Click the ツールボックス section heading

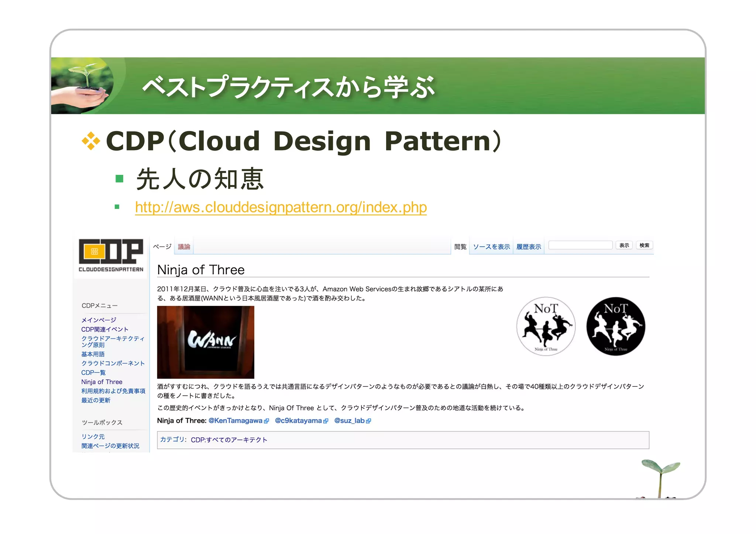(102, 423)
